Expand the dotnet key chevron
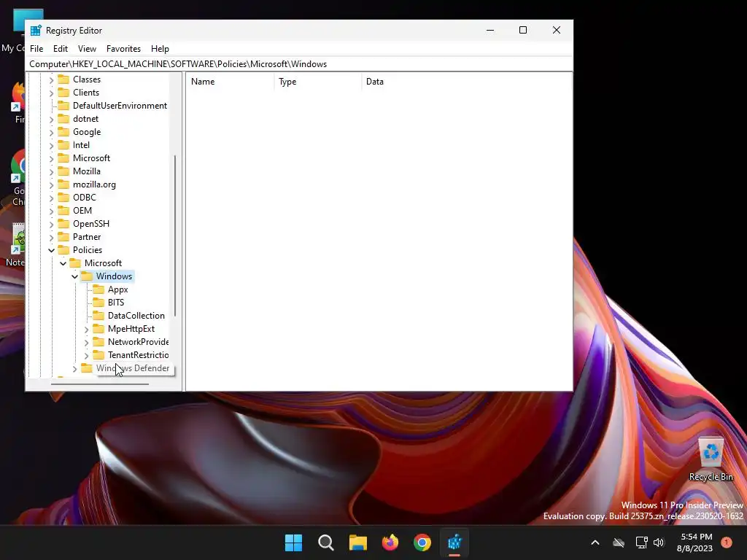The image size is (747, 560). [52, 119]
